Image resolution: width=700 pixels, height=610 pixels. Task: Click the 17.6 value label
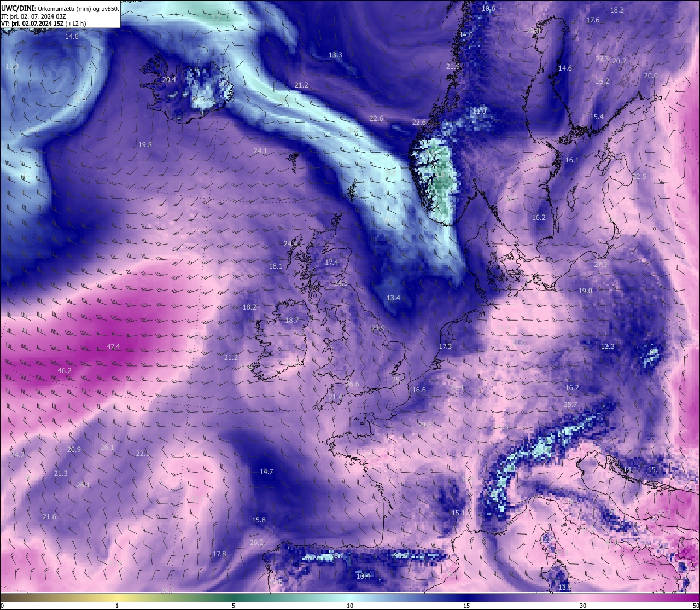click(x=593, y=20)
